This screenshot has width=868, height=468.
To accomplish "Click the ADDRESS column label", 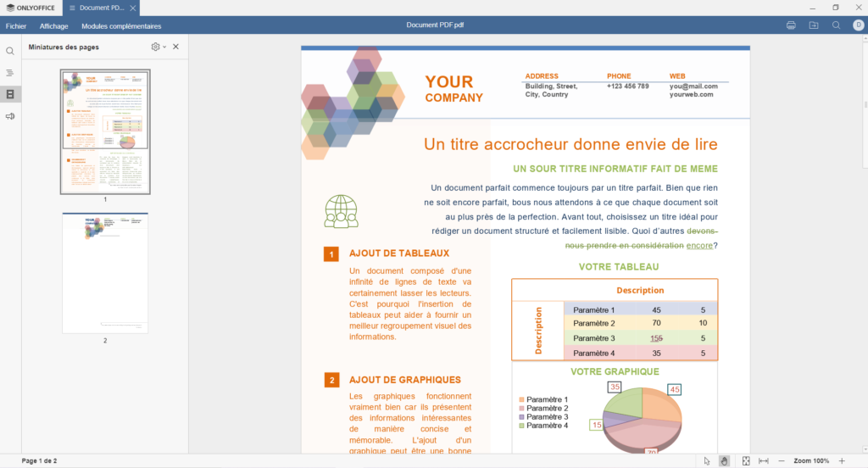I will (542, 75).
